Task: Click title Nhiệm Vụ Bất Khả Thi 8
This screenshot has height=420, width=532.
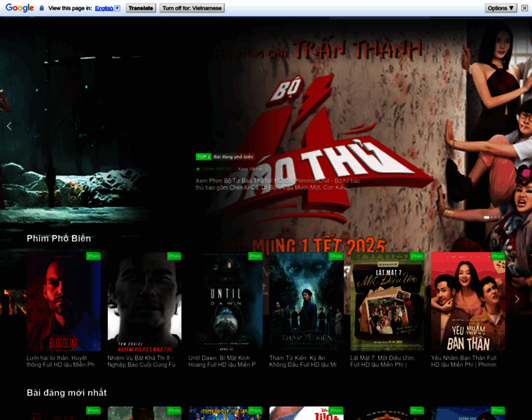Action: point(141,361)
